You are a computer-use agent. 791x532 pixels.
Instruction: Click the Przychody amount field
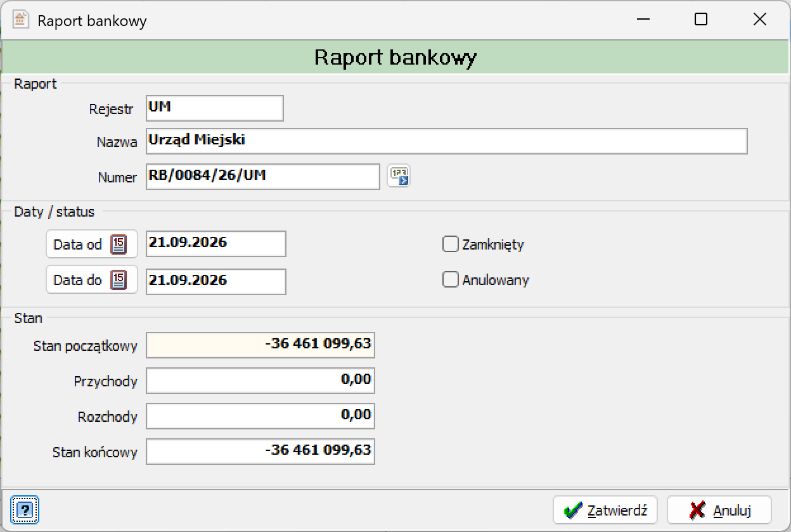(260, 381)
